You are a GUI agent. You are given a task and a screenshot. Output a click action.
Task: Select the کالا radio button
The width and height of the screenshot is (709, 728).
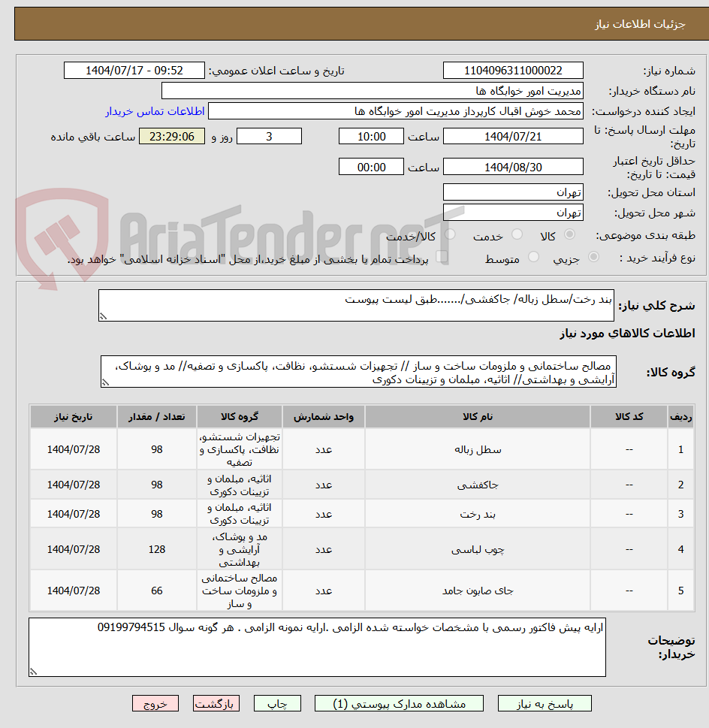pyautogui.click(x=569, y=234)
